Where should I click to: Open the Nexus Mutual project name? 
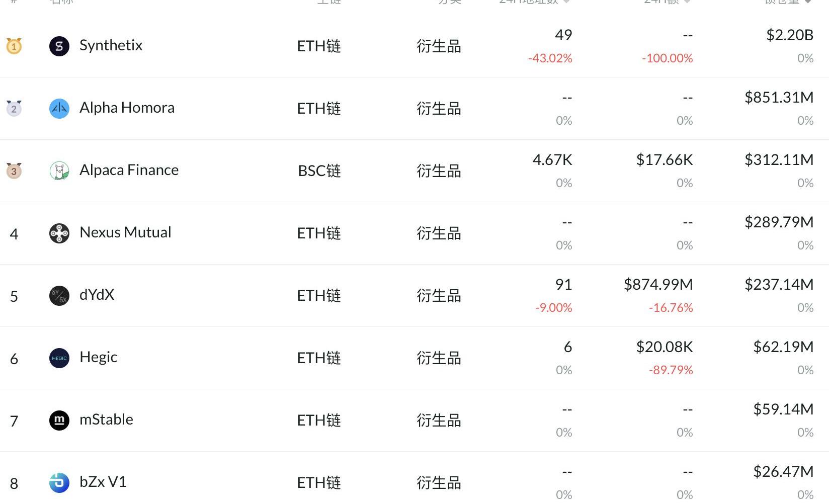(125, 232)
